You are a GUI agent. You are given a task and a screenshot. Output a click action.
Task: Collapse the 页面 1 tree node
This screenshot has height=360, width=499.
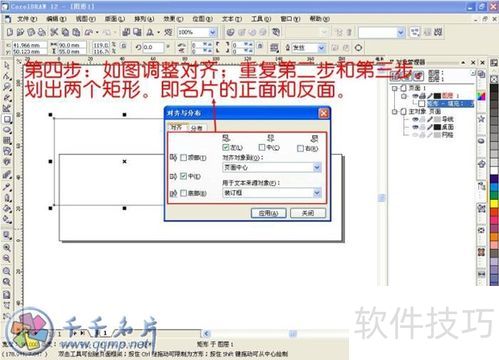pyautogui.click(x=395, y=88)
